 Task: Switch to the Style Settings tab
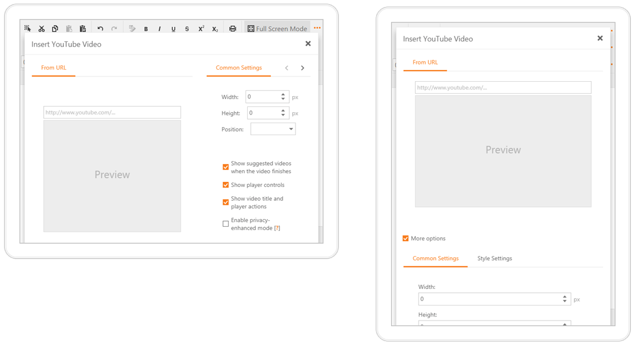coord(494,258)
